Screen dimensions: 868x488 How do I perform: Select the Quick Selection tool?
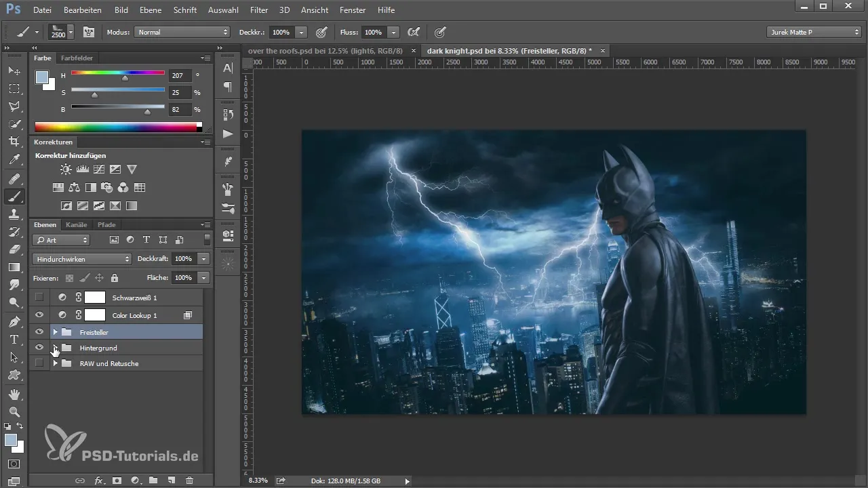(14, 124)
